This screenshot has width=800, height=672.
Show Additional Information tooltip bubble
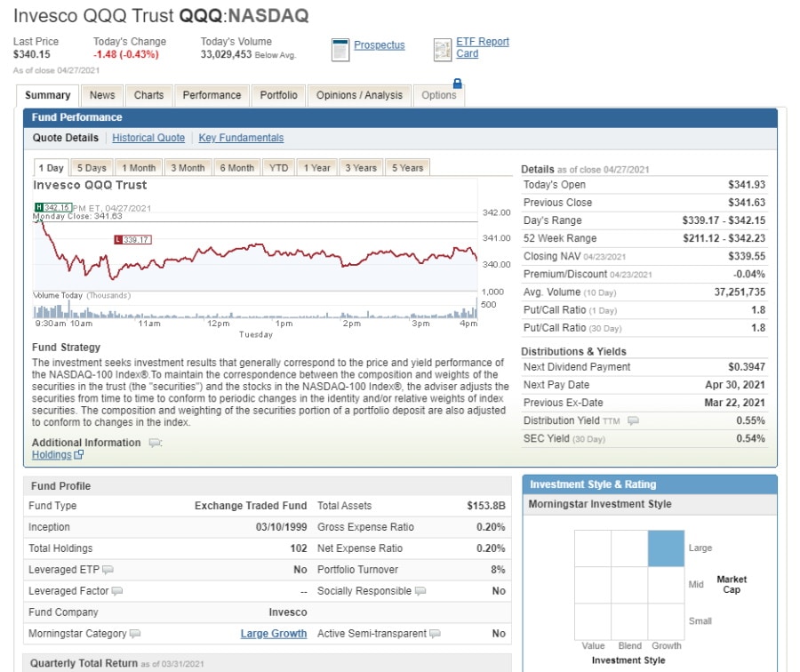tap(155, 443)
